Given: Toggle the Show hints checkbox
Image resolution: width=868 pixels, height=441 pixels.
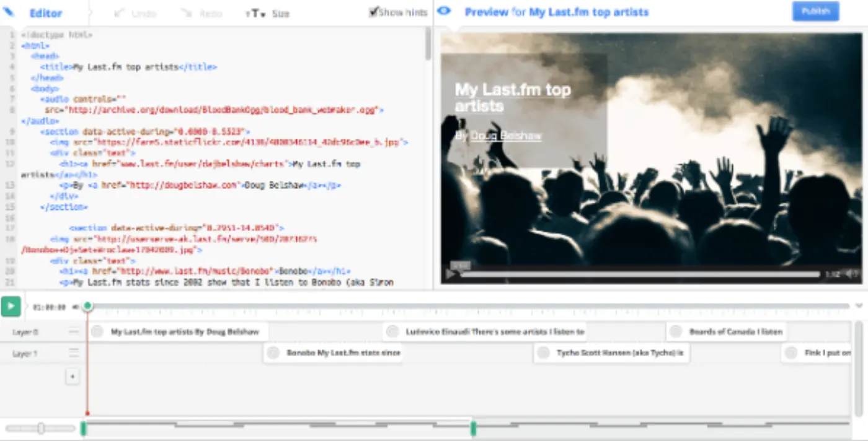Looking at the screenshot, I should (x=373, y=12).
